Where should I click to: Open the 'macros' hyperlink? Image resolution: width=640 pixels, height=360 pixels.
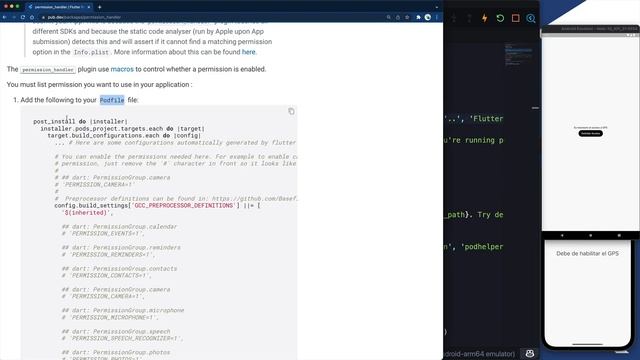[x=122, y=69]
